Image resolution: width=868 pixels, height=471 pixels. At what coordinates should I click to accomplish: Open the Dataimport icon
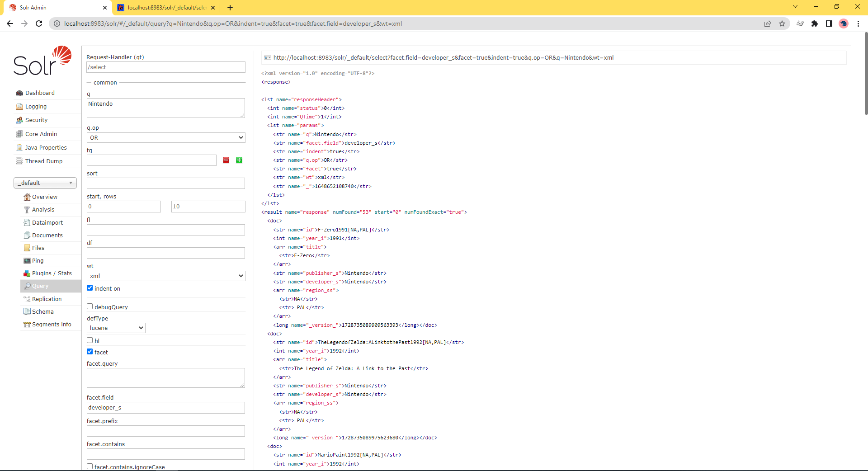(27, 223)
